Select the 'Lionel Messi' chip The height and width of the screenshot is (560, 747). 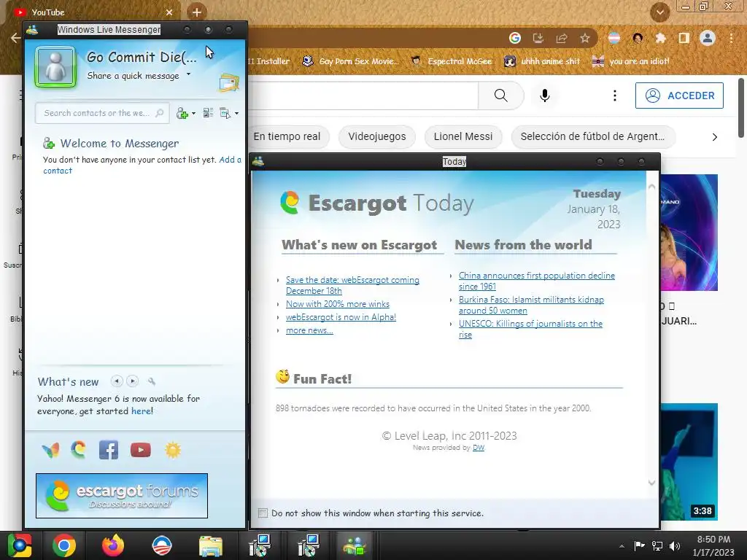coord(463,136)
